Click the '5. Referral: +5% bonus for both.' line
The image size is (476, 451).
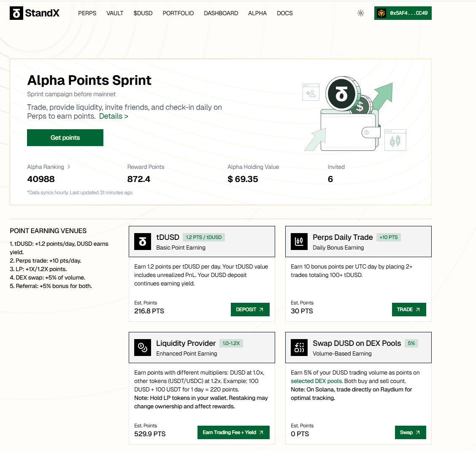(51, 286)
